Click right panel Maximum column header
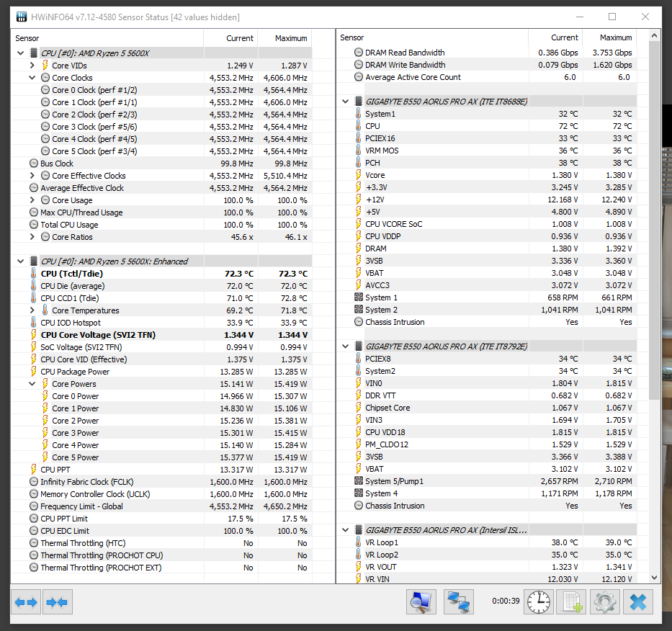Image resolution: width=672 pixels, height=631 pixels. tap(609, 37)
